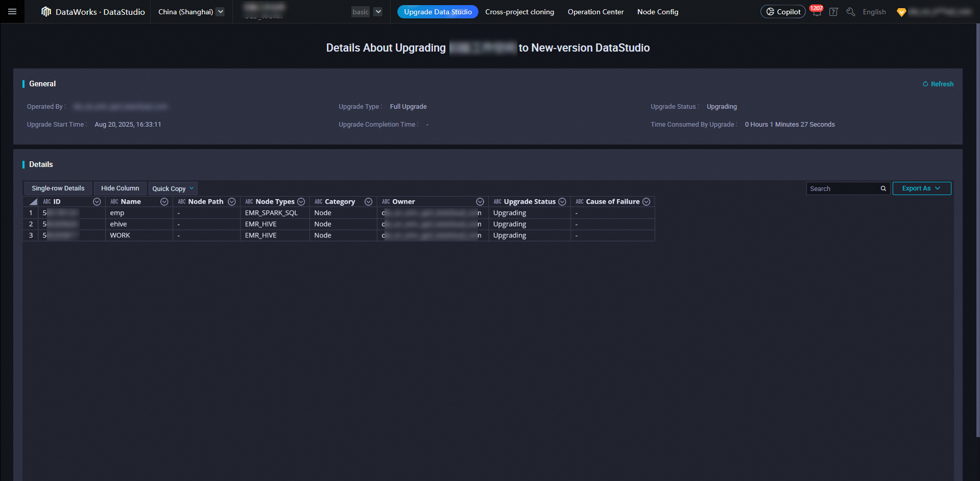
Task: Select all rows via table corner
Action: (31, 202)
